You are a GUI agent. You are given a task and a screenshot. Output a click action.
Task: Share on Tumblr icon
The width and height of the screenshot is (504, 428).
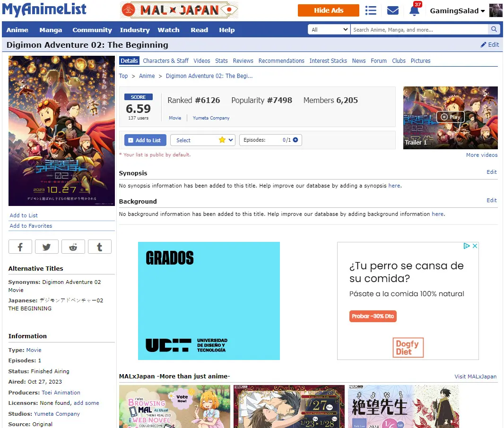[x=100, y=247]
